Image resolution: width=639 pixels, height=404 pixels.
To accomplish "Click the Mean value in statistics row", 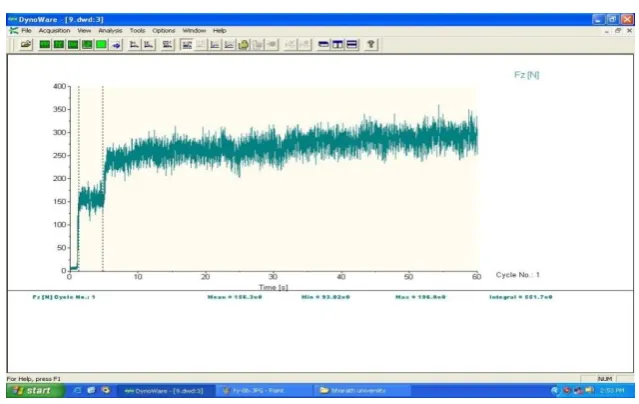I will click(x=235, y=297).
